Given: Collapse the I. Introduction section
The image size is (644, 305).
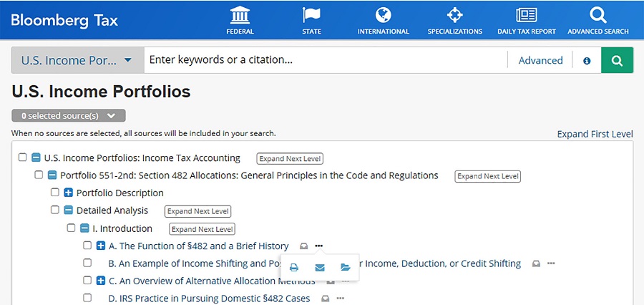Looking at the screenshot, I should point(84,228).
